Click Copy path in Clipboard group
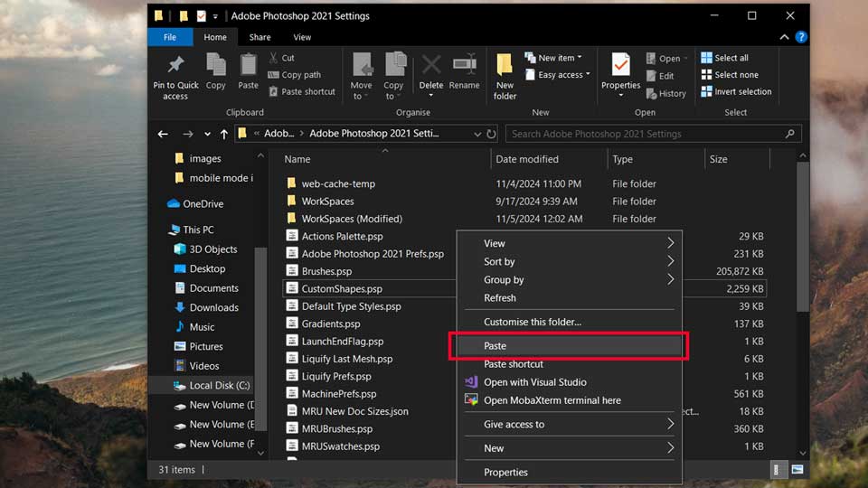This screenshot has height=488, width=868. [295, 75]
